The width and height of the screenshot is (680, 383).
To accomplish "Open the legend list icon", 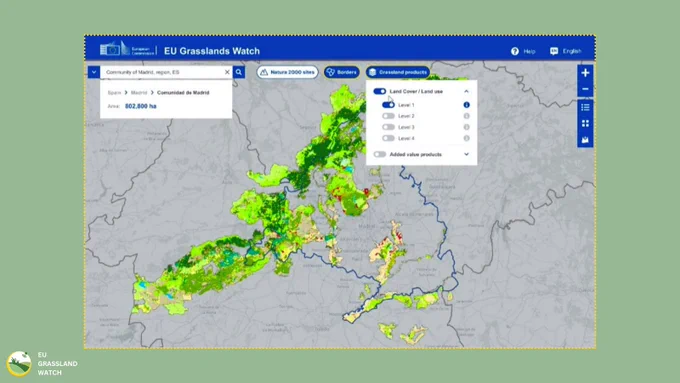I will point(585,107).
